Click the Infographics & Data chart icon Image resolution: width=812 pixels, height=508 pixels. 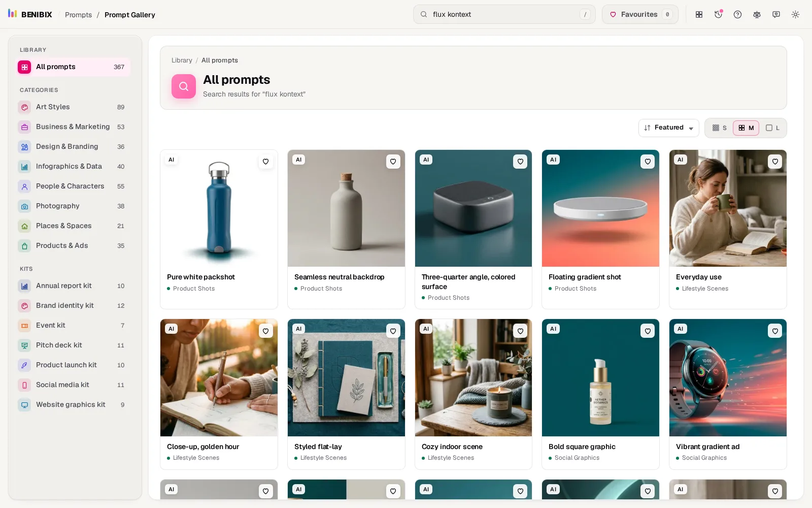(x=24, y=167)
